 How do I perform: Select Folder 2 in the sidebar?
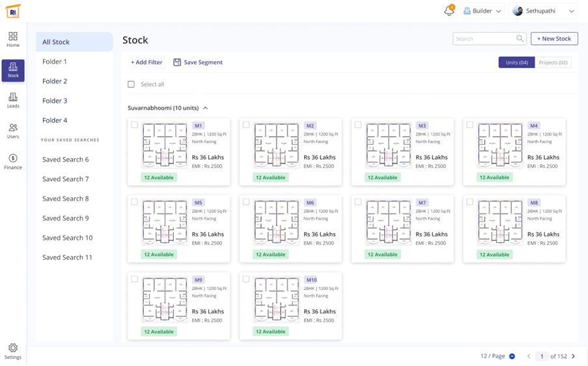(x=55, y=81)
